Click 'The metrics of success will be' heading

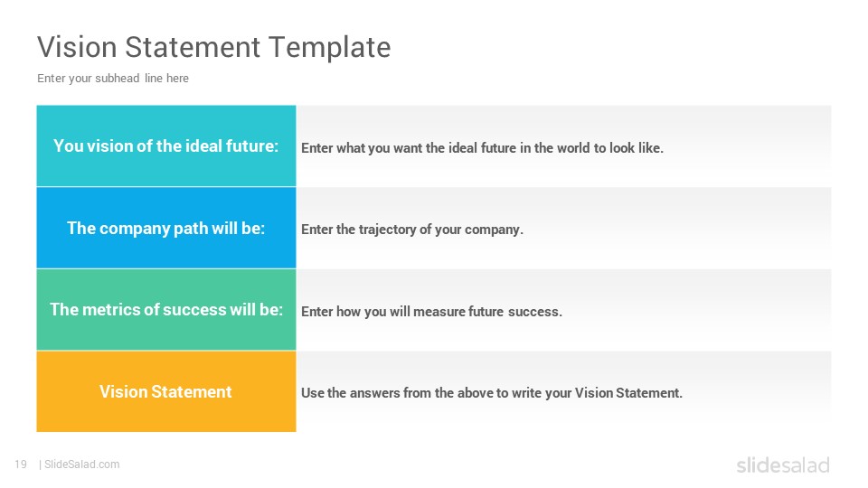[166, 309]
